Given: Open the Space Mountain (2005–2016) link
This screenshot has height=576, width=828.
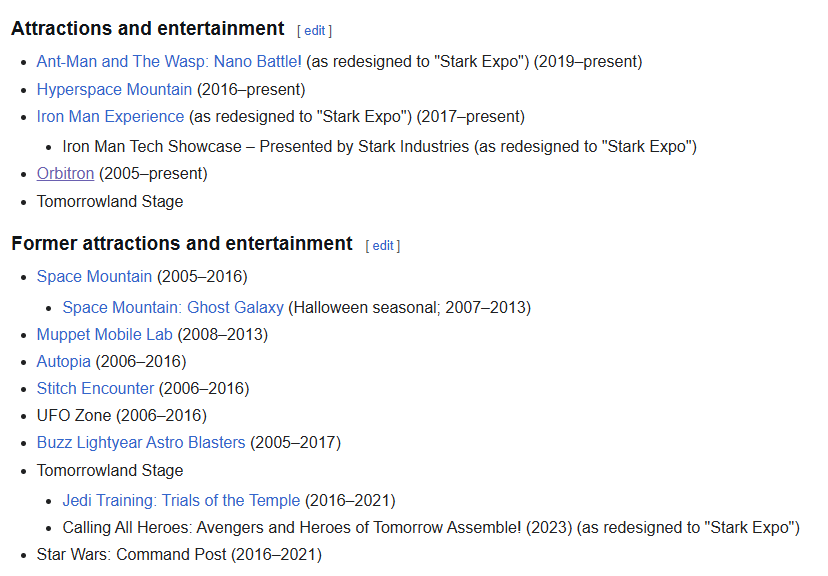Looking at the screenshot, I should click(x=94, y=276).
